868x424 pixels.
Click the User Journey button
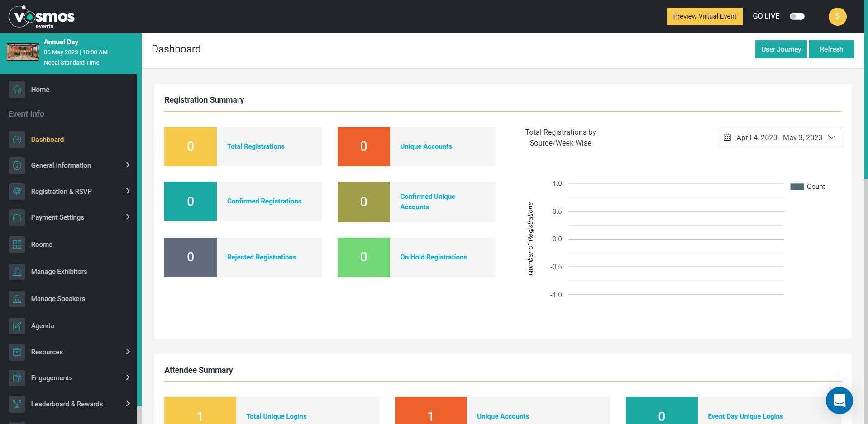point(781,49)
